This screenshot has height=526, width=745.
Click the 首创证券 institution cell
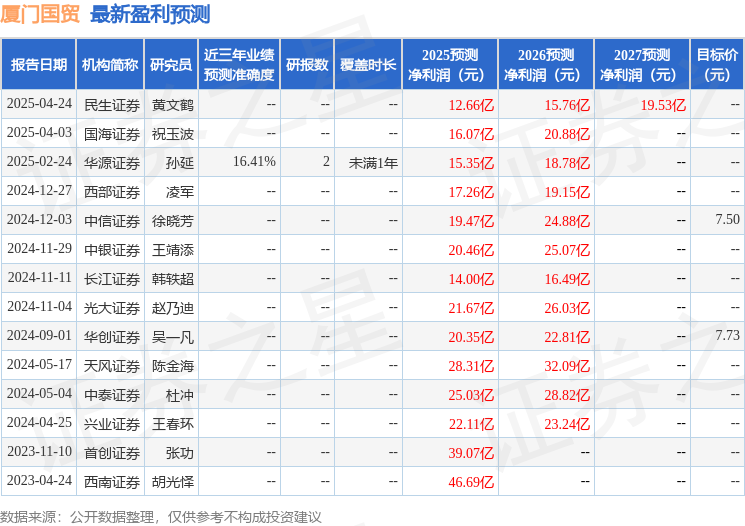click(112, 453)
